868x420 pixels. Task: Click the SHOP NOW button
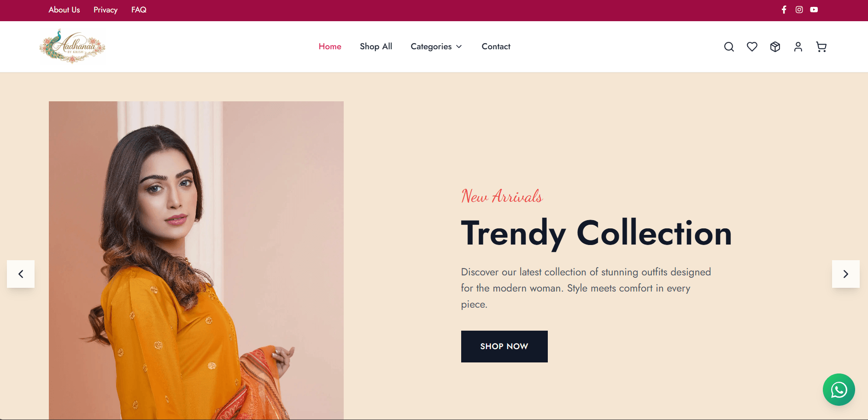(x=504, y=346)
